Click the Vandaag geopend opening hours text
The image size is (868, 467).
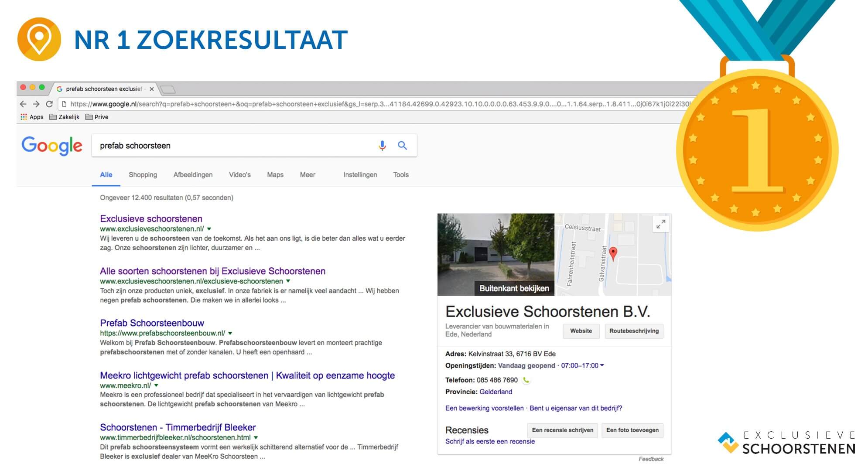click(526, 365)
